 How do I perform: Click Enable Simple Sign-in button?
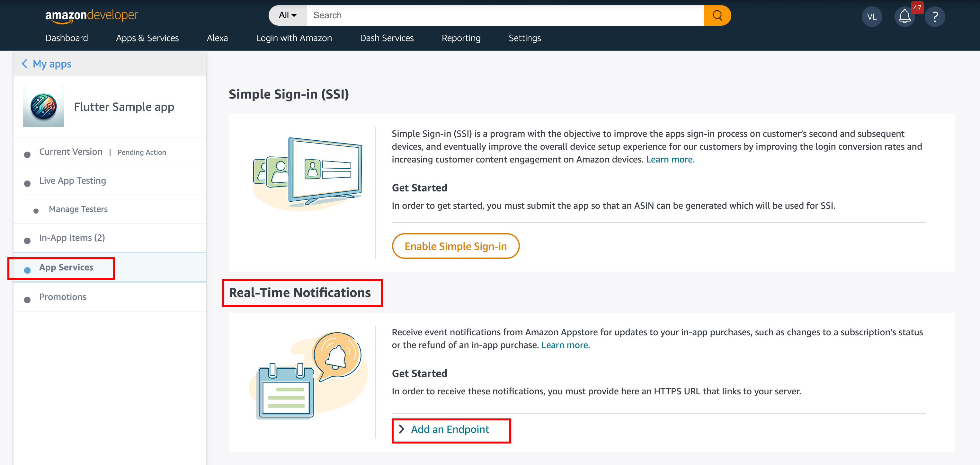[x=455, y=246]
